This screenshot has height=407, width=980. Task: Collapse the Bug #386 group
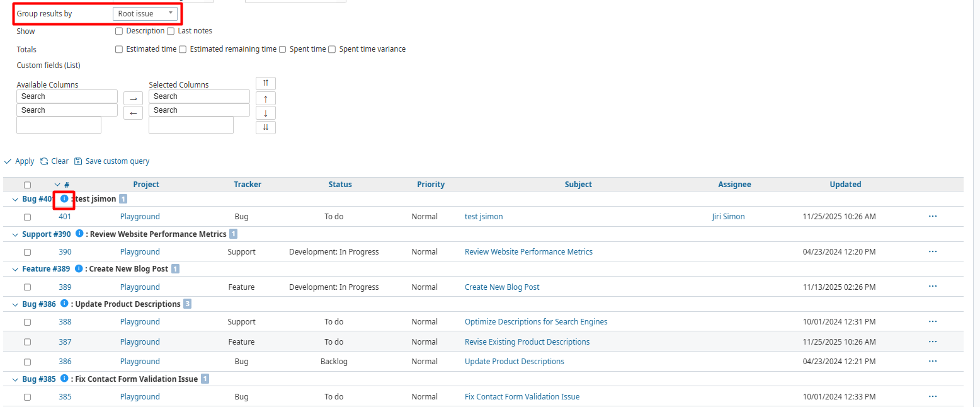[16, 304]
